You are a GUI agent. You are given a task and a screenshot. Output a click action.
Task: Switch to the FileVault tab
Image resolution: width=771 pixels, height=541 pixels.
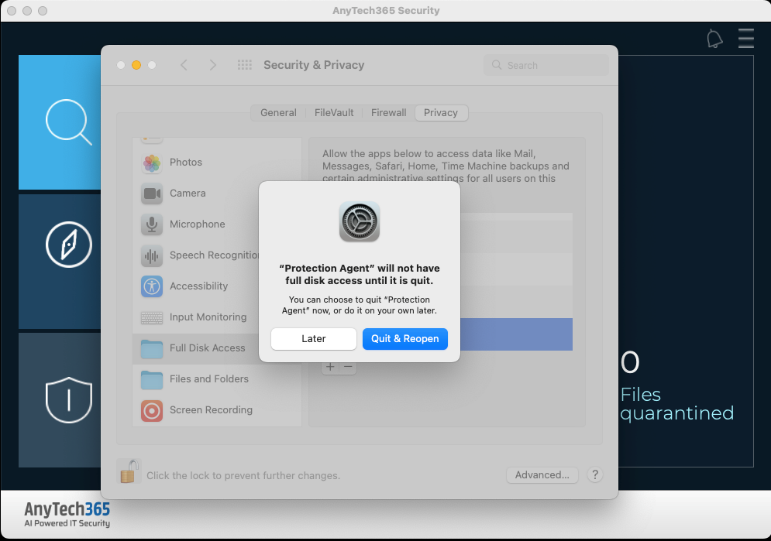pos(334,113)
